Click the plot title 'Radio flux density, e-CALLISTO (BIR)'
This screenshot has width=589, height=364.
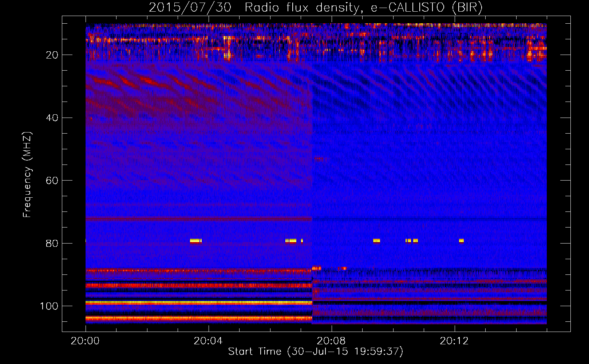(x=364, y=8)
